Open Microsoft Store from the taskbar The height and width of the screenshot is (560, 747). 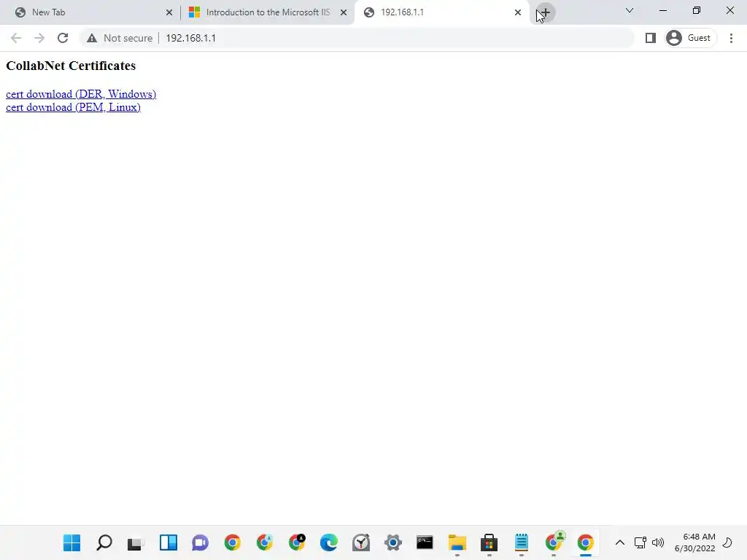pyautogui.click(x=489, y=542)
